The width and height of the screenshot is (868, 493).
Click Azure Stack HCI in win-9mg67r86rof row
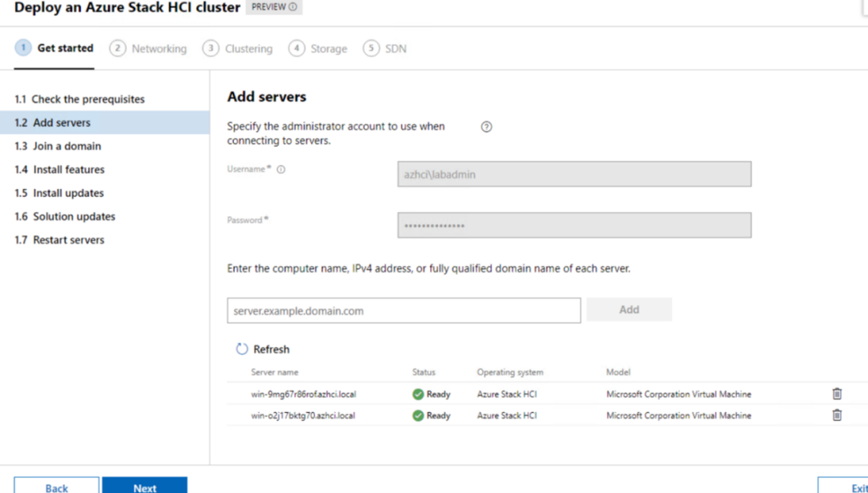point(507,394)
